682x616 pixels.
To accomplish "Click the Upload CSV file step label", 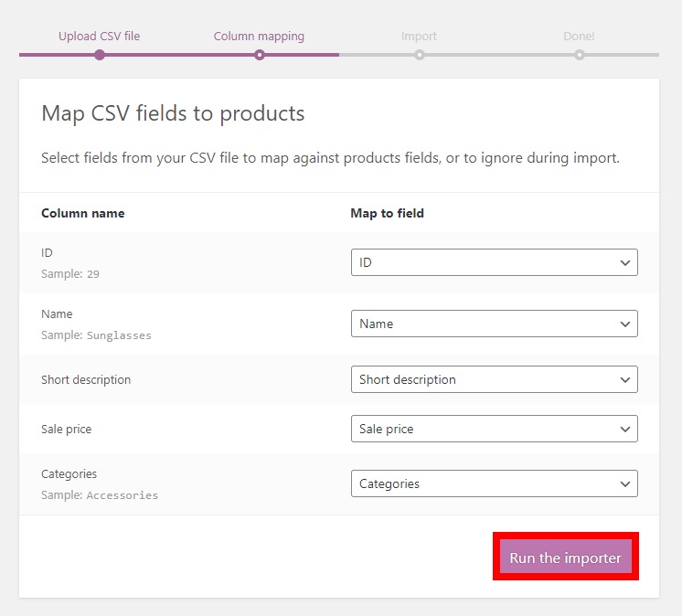I will (x=99, y=37).
